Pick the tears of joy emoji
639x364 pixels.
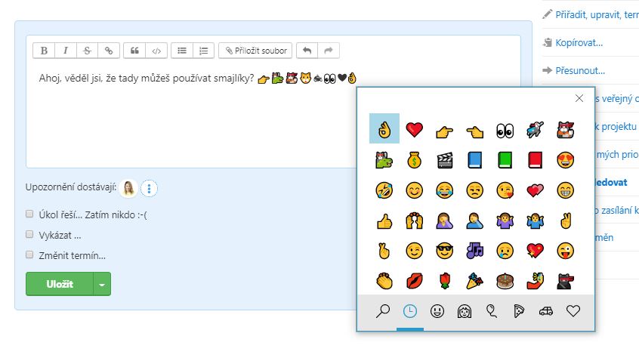445,190
